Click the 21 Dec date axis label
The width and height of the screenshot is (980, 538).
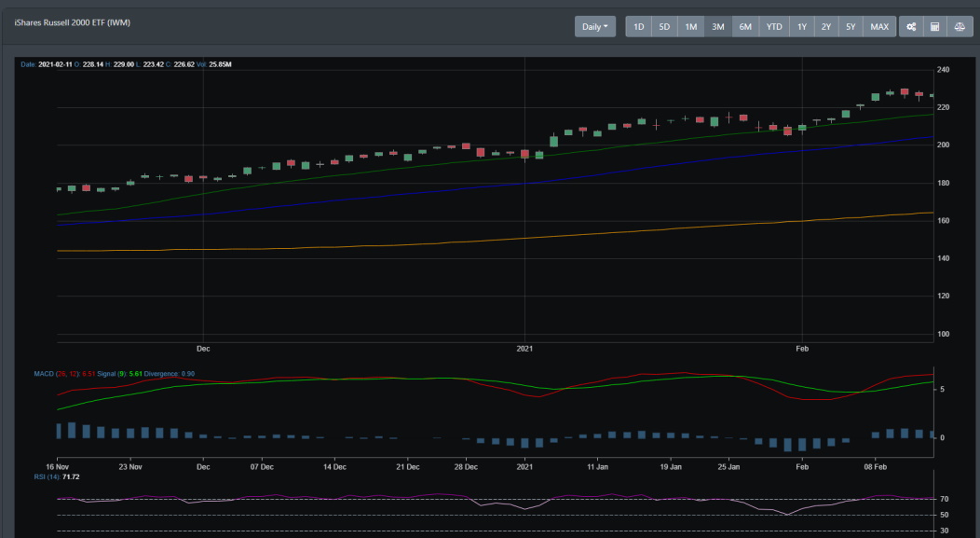pos(407,467)
